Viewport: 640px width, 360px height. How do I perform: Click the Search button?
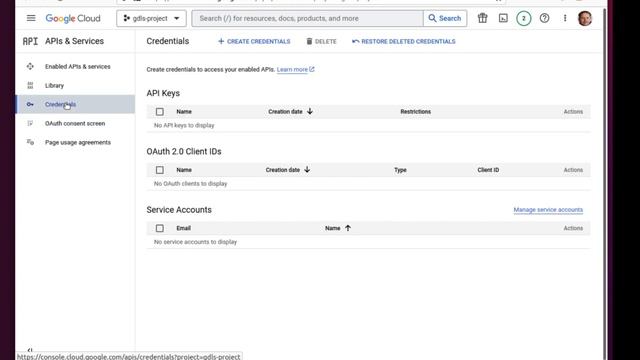coord(445,18)
